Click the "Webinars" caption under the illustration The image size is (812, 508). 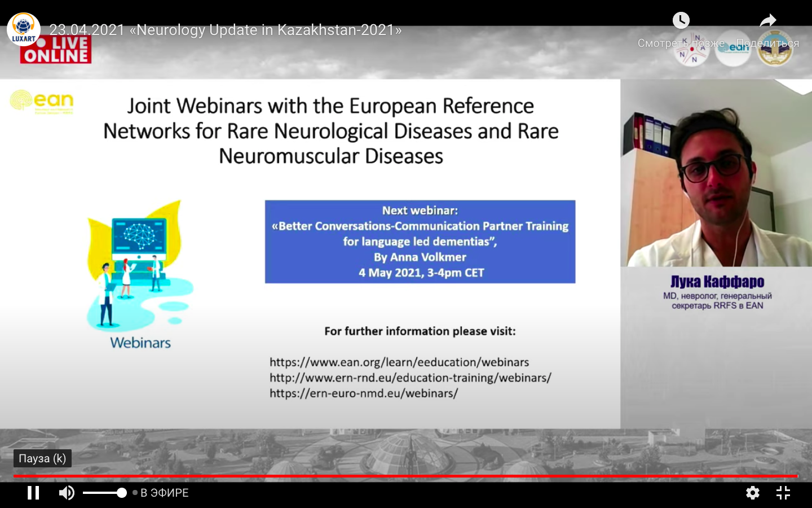140,343
